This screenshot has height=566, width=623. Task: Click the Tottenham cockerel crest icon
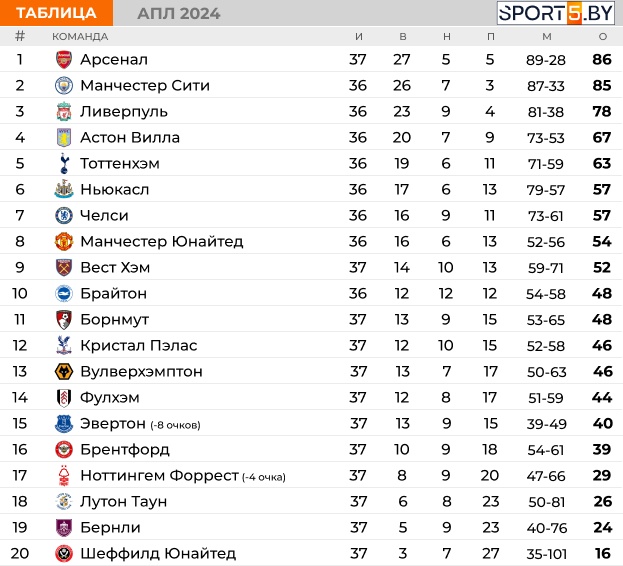click(x=64, y=163)
